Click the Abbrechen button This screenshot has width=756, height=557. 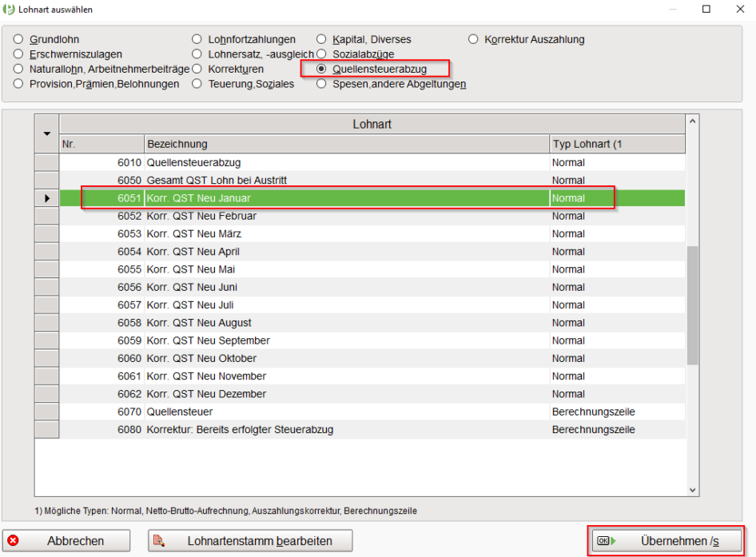click(x=66, y=541)
